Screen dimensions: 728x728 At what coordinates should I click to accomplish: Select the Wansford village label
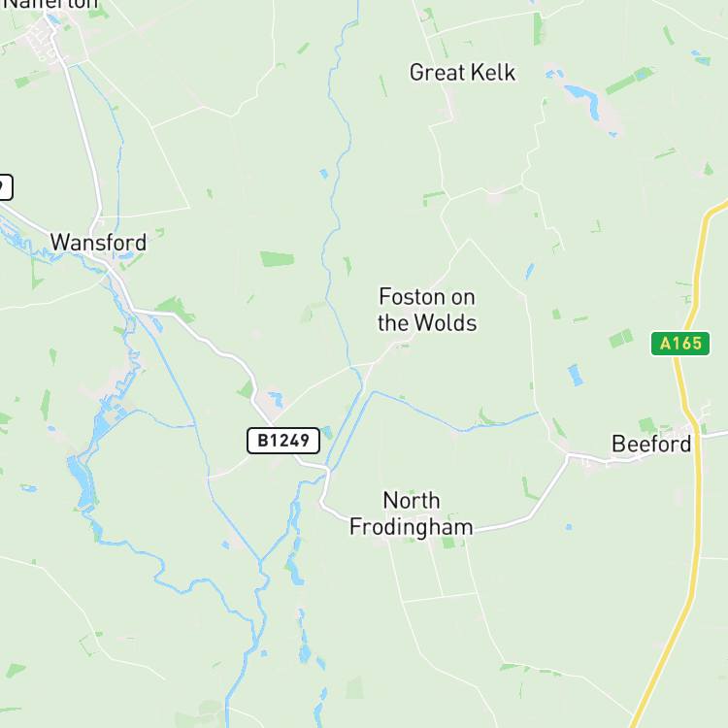(x=98, y=243)
